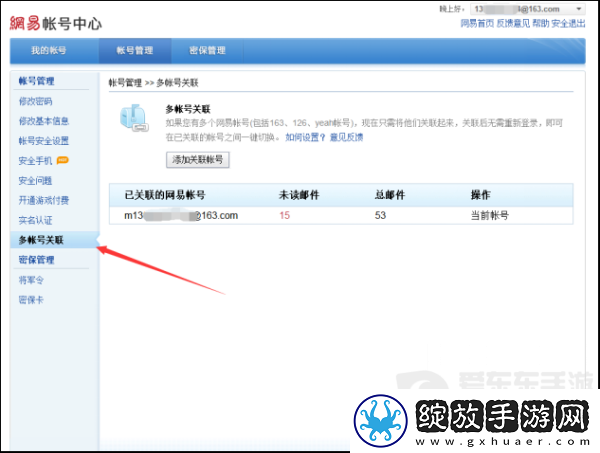
Task: Click the orange badge next to 安全手机
Action: [62, 160]
